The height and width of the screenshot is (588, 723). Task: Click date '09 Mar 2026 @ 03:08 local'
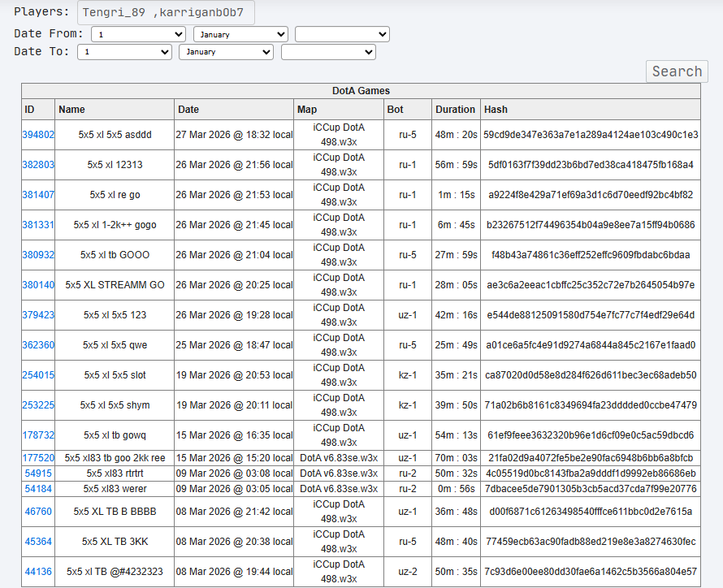[x=234, y=473]
